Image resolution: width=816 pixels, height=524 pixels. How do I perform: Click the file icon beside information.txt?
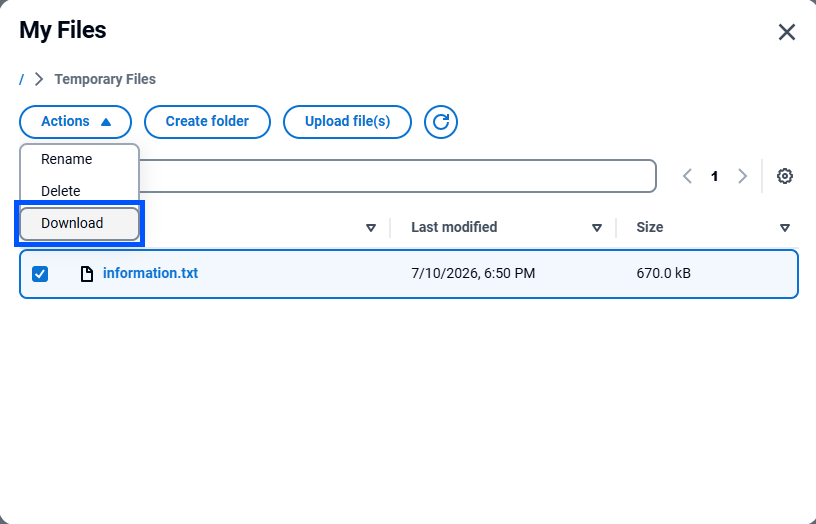point(87,273)
